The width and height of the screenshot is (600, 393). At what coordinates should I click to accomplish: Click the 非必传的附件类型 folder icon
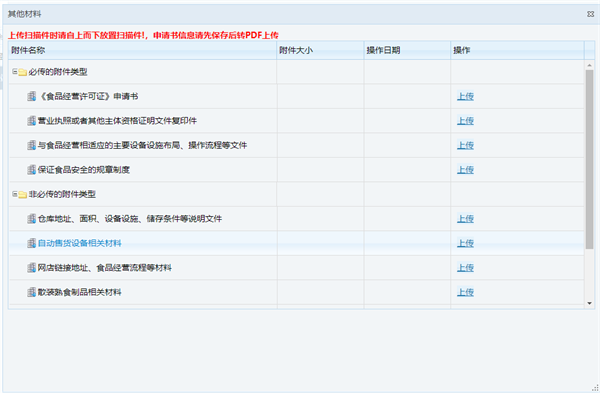(23, 194)
